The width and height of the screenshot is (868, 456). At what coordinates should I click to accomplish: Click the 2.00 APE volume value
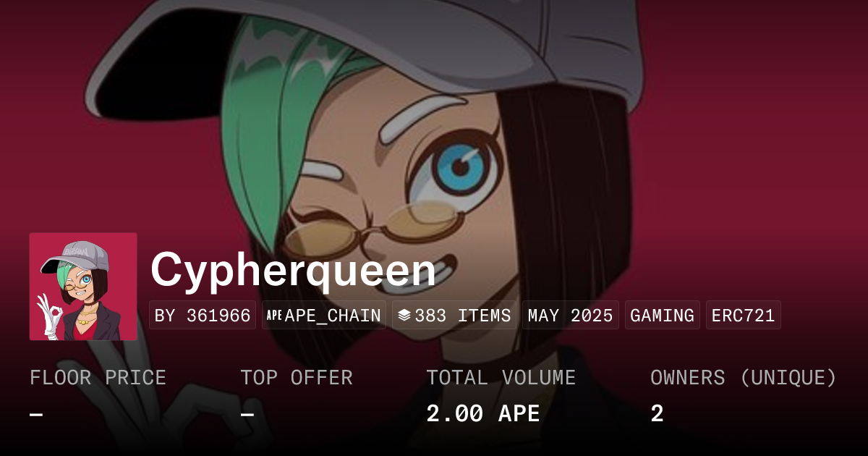click(x=483, y=414)
